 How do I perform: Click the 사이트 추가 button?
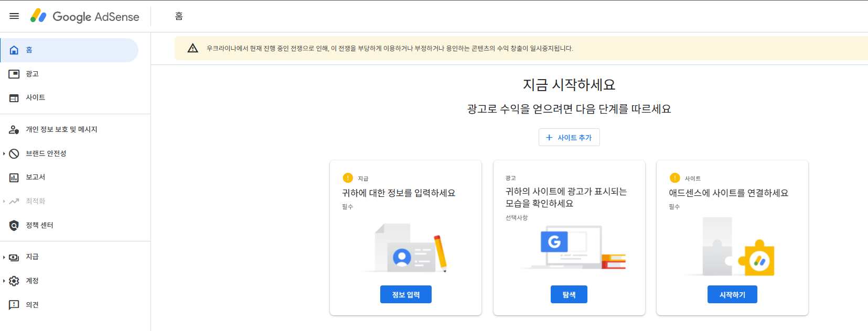569,137
